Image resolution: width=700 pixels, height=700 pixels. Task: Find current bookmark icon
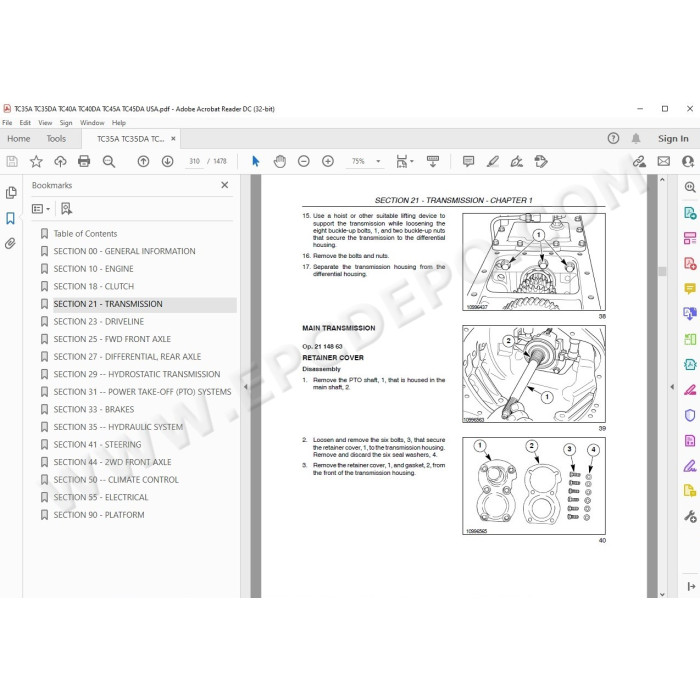click(x=67, y=208)
